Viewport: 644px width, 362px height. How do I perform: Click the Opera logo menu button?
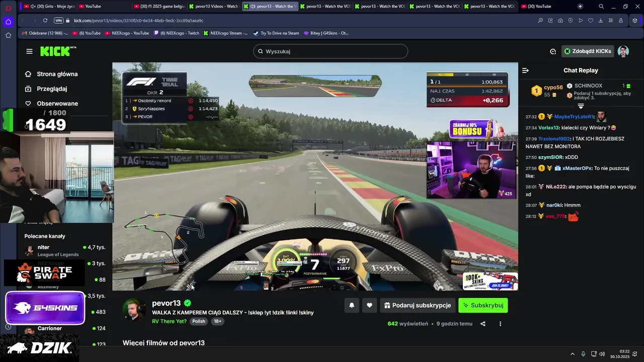8,7
